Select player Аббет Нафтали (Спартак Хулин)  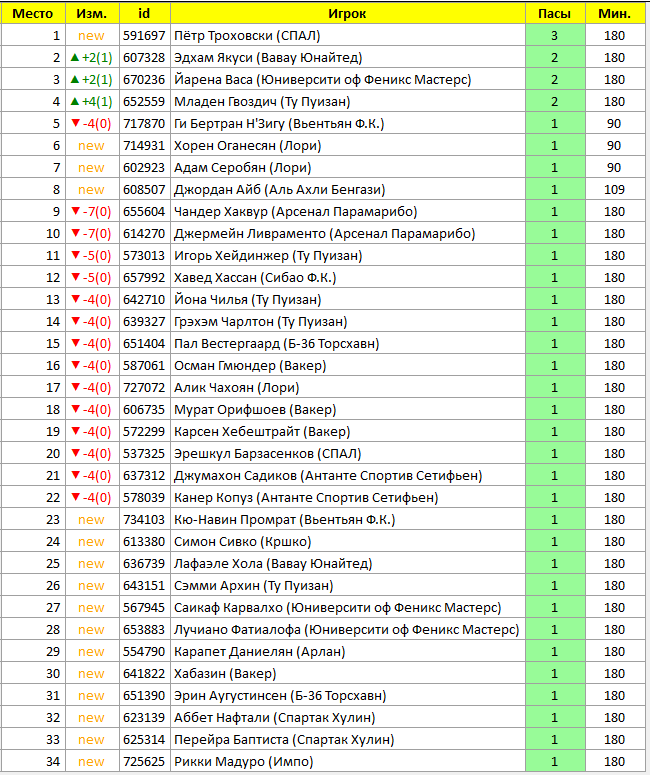pyautogui.click(x=274, y=718)
